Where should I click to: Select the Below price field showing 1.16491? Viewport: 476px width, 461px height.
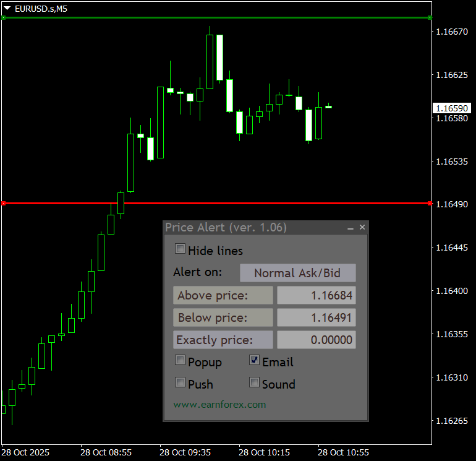(317, 318)
